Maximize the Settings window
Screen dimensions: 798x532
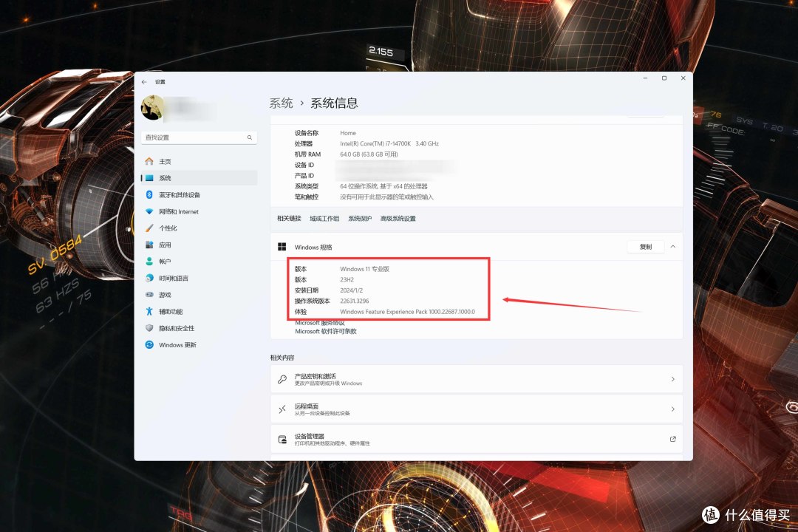[x=664, y=78]
